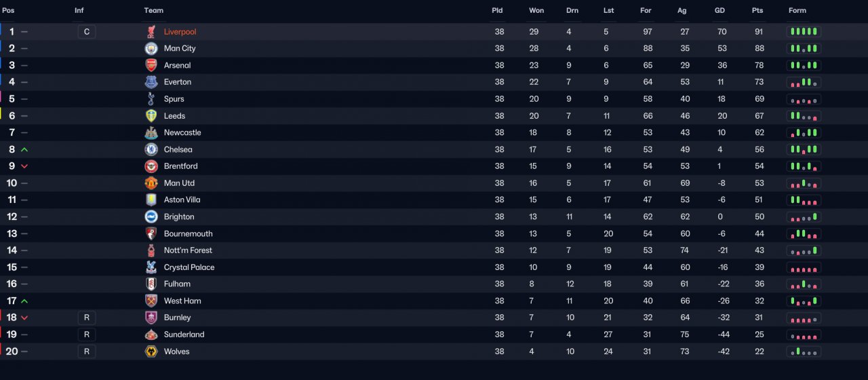Sort the table by the GD column header

(719, 10)
